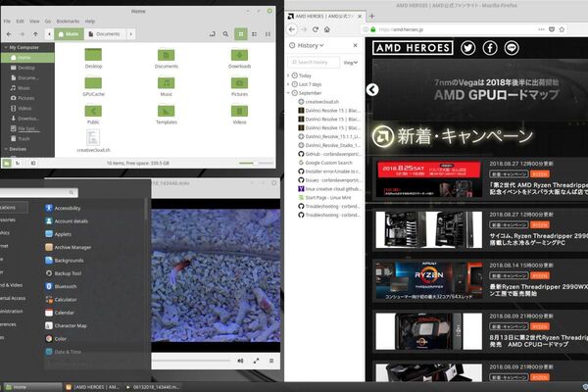Close the Firefox History sidebar
This screenshot has height=392, width=588.
point(355,45)
